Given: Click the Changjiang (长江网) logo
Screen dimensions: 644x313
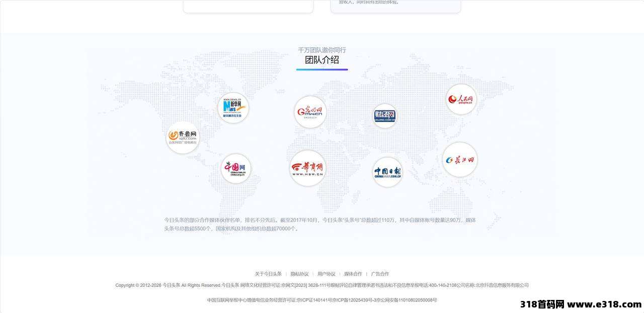Looking at the screenshot, I should pyautogui.click(x=460, y=160).
